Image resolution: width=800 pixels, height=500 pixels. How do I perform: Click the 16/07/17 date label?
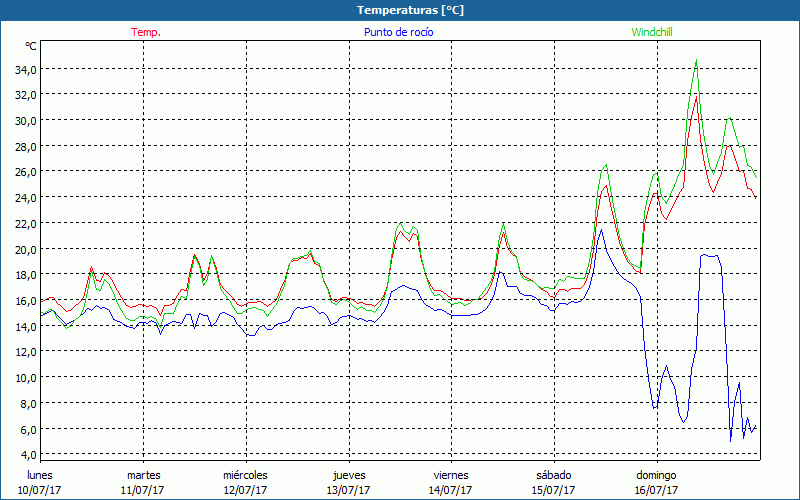click(656, 490)
